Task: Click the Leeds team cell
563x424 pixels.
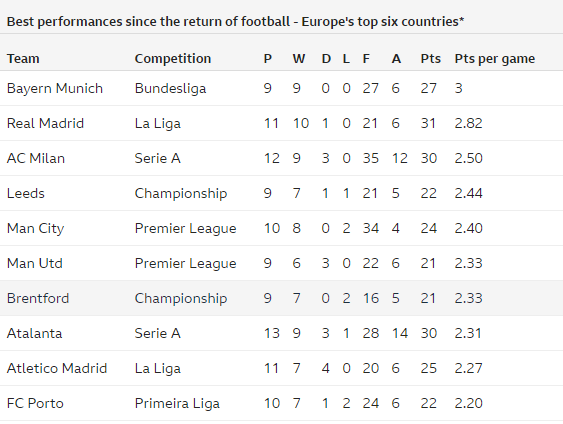Action: (x=25, y=193)
